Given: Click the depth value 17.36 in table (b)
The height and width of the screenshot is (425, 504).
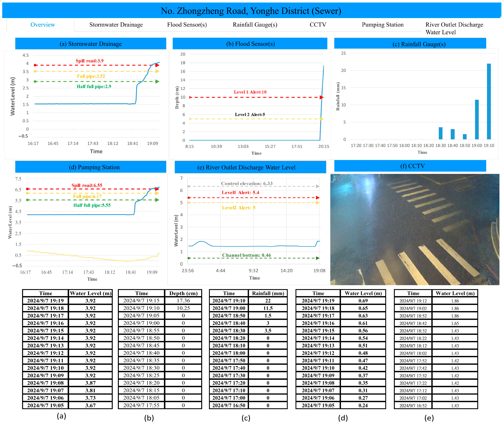Looking at the screenshot, I should point(183,301).
